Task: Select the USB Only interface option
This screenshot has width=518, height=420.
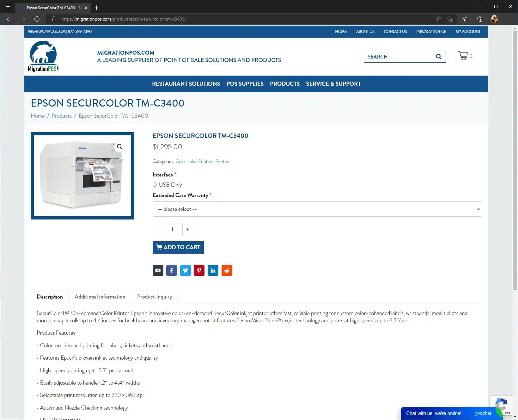Action: (x=155, y=185)
